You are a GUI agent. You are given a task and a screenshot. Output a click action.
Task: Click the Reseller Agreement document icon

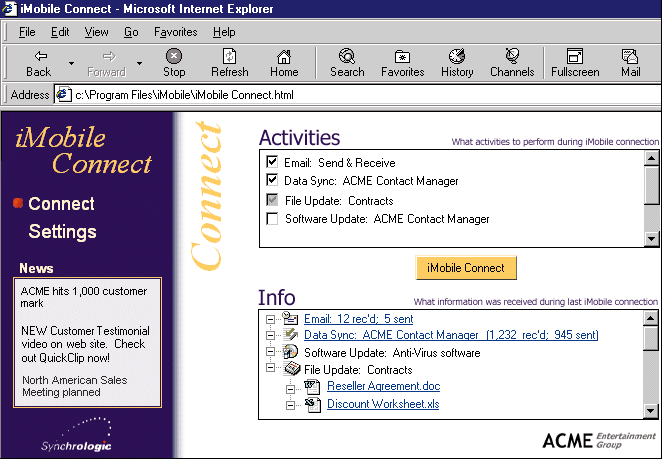point(312,386)
